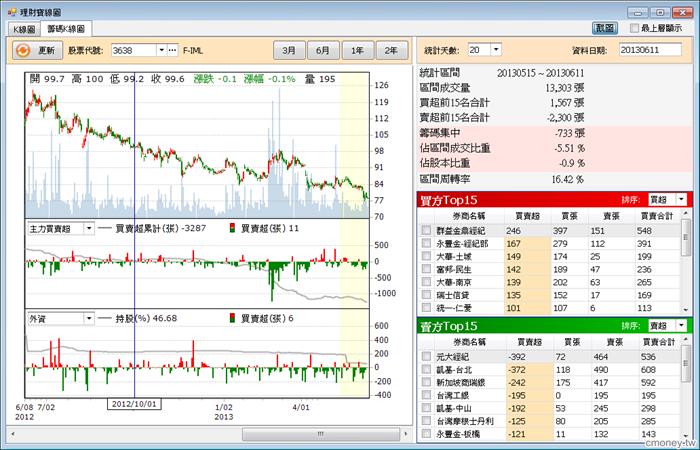Check the 瑞士信貸 row checkbox

coord(426,295)
